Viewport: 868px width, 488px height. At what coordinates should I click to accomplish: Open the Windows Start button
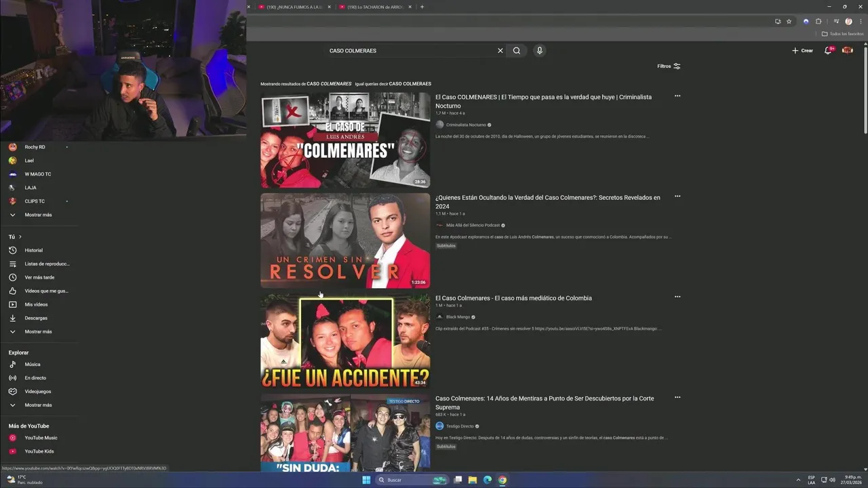click(366, 480)
